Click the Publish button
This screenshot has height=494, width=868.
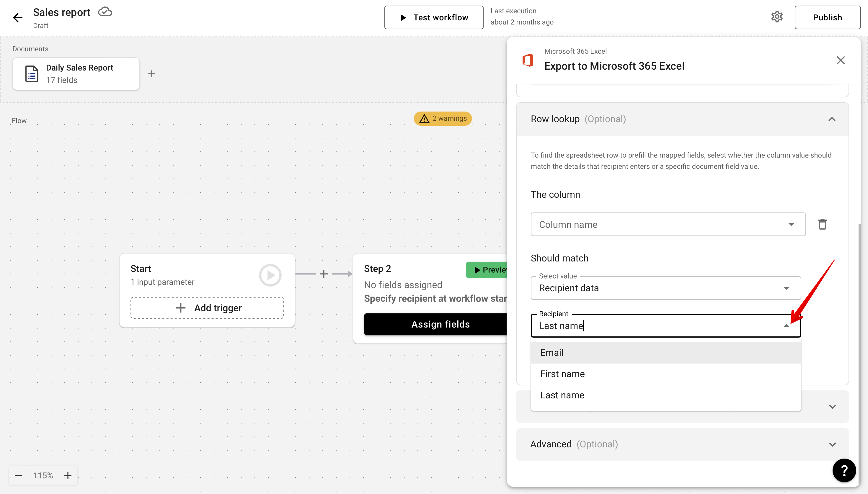point(828,17)
